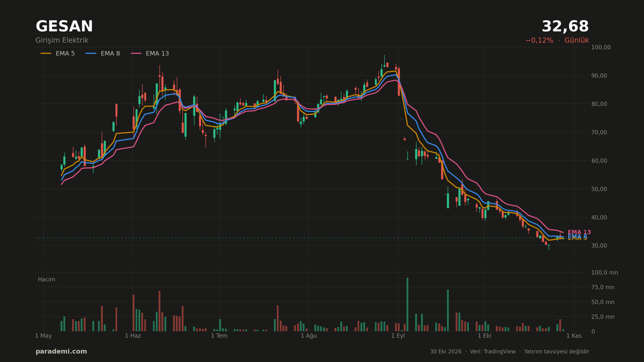Click the Veri: TradingView footer text
This screenshot has height=362, width=644.
point(493,352)
